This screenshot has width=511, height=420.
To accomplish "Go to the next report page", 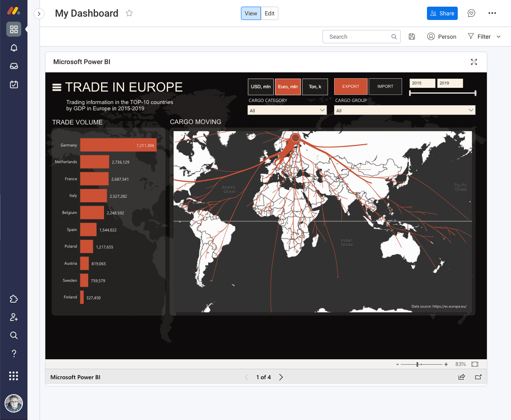I will 281,377.
